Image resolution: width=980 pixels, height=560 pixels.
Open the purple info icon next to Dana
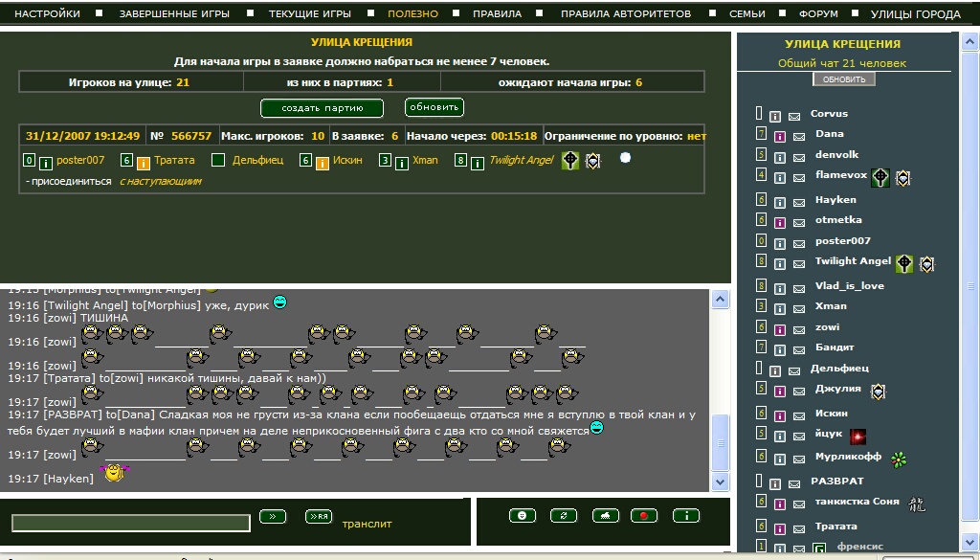click(778, 135)
